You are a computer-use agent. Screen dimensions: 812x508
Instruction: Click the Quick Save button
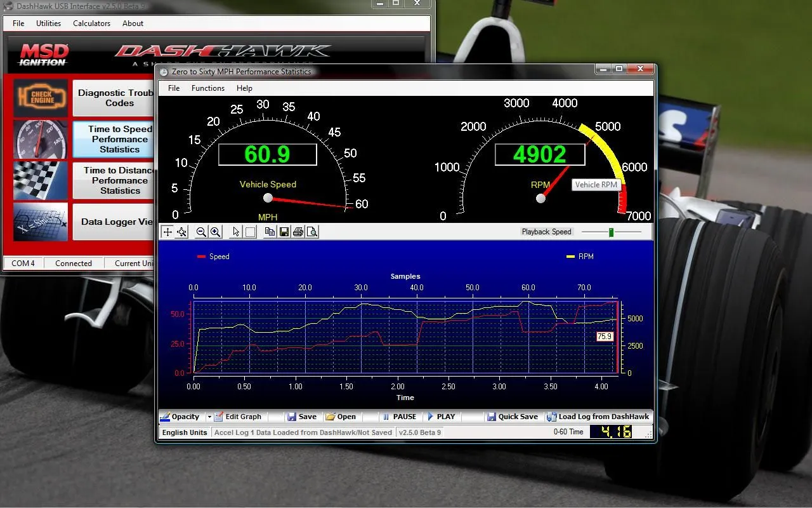512,417
